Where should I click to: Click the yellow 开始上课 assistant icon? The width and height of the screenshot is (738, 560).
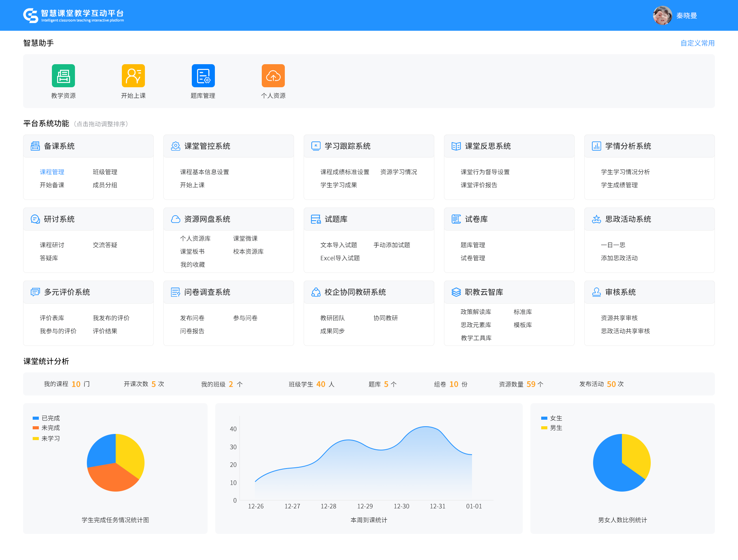133,76
